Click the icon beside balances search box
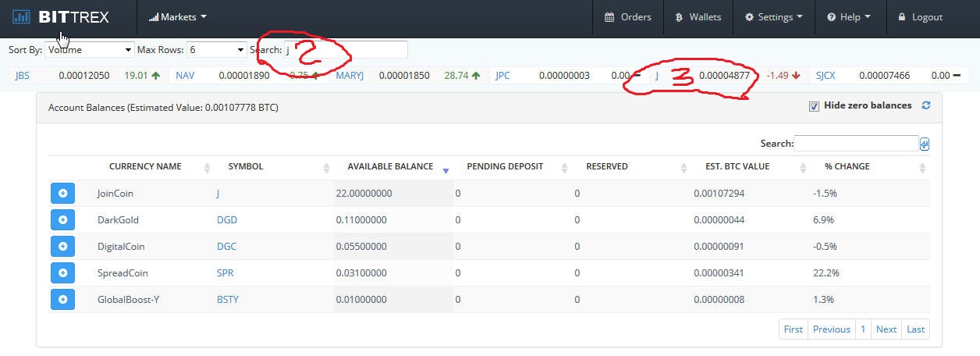The image size is (980, 356). coord(925,144)
